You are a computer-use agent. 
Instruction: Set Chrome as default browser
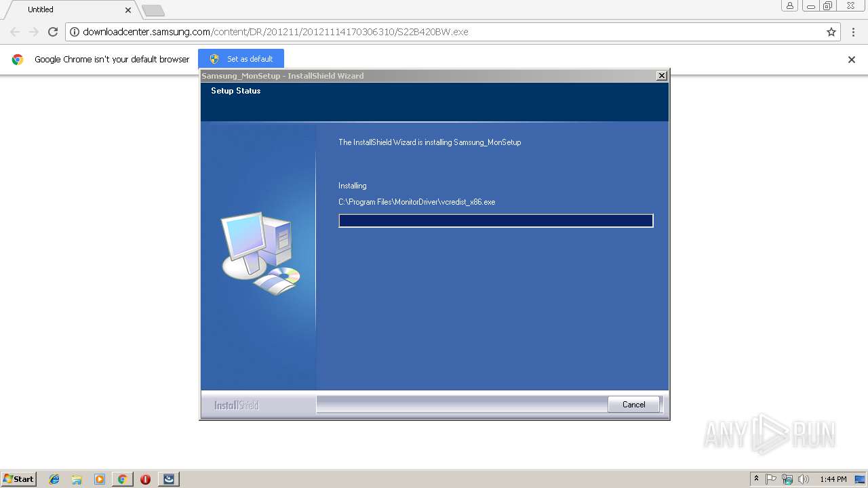pos(241,59)
